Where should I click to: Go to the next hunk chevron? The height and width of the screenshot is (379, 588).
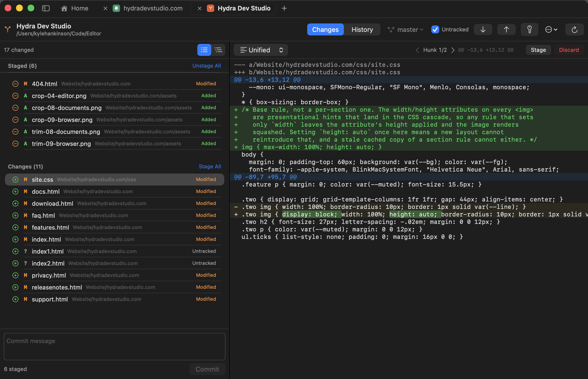click(x=453, y=50)
